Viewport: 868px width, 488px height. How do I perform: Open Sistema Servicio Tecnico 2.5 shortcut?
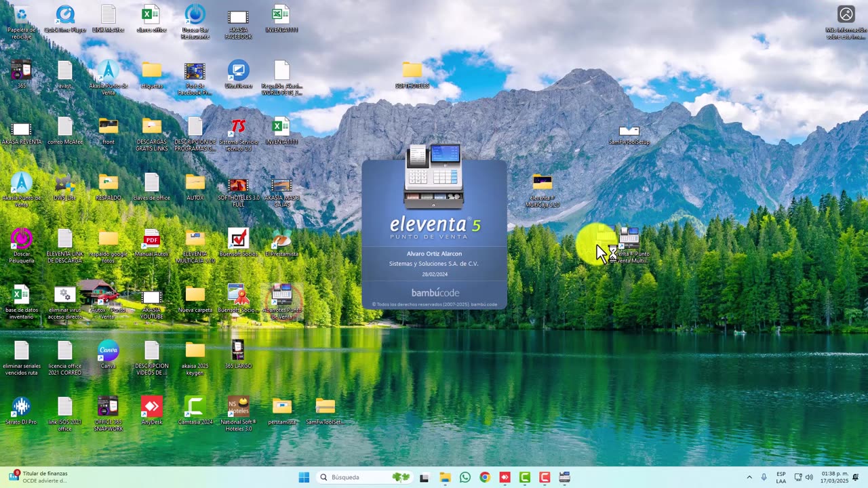pyautogui.click(x=239, y=134)
